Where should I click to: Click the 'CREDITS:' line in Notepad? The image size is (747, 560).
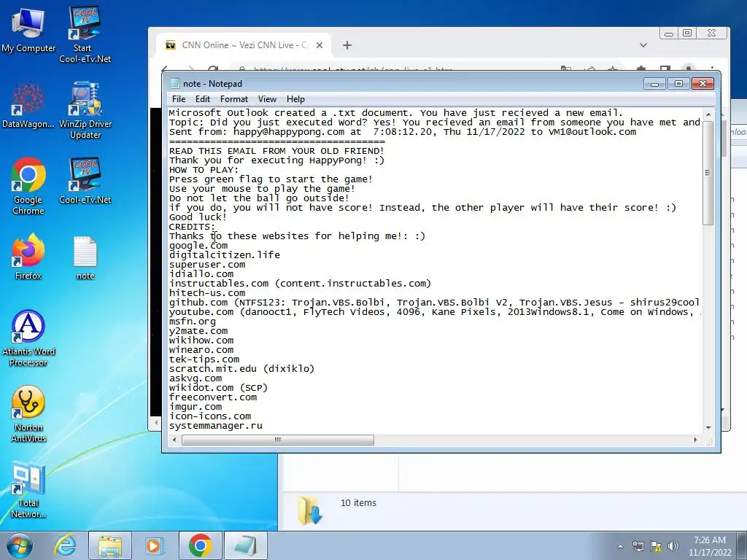click(192, 227)
